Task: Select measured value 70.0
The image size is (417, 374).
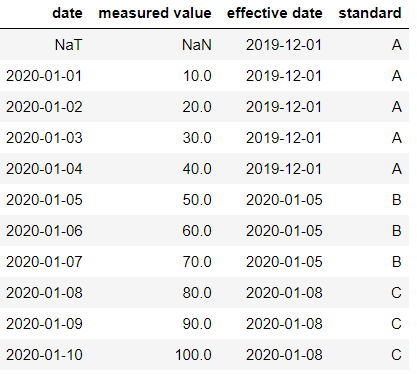Action: coord(197,262)
